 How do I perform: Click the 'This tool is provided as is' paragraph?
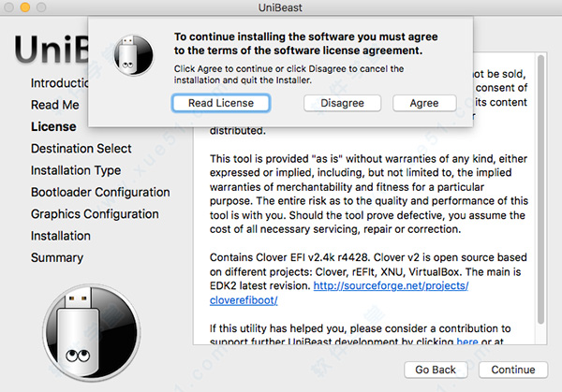pos(369,194)
